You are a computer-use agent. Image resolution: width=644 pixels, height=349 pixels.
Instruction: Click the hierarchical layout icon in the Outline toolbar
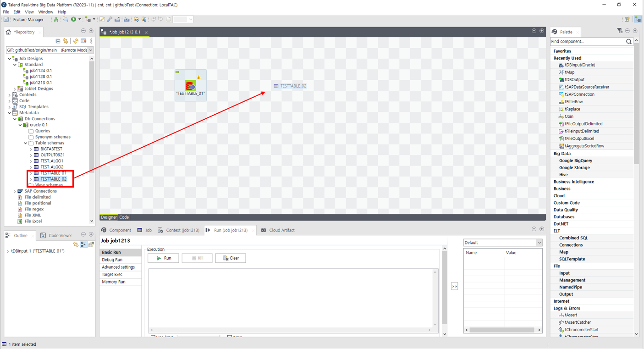[x=83, y=244]
